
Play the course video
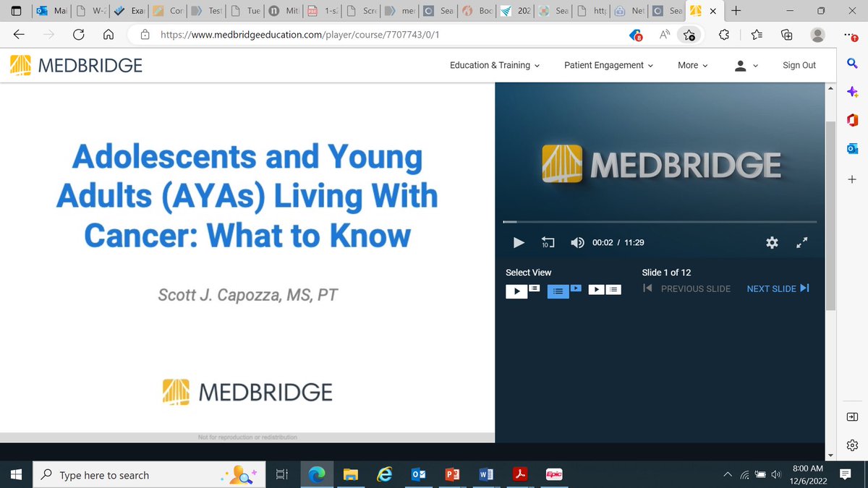tap(518, 243)
